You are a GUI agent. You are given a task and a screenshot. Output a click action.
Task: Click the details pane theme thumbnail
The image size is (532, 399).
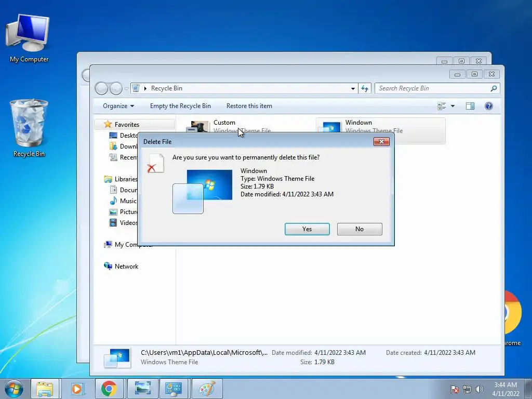(117, 358)
